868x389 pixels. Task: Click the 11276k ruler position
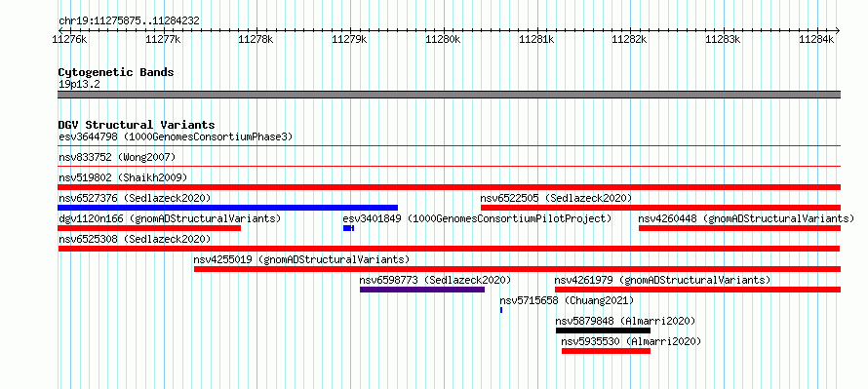(x=69, y=39)
